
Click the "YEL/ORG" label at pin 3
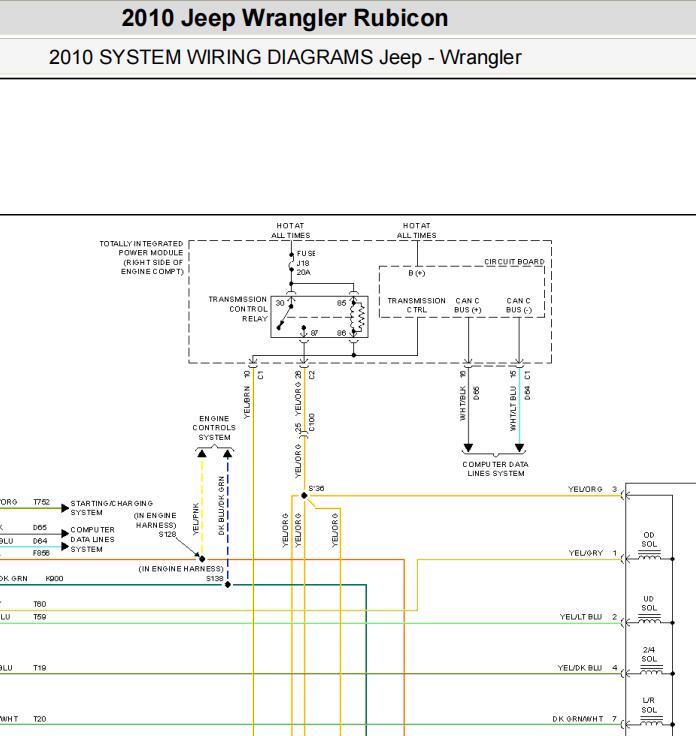(585, 489)
